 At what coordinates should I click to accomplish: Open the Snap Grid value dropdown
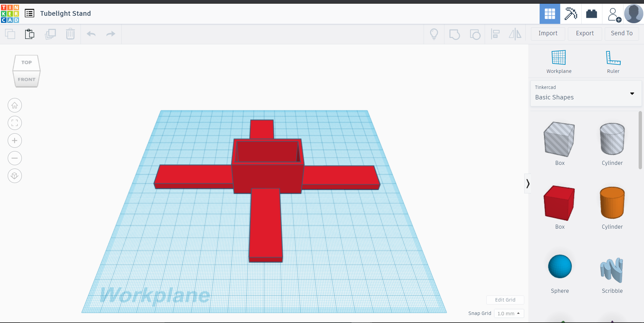click(508, 313)
